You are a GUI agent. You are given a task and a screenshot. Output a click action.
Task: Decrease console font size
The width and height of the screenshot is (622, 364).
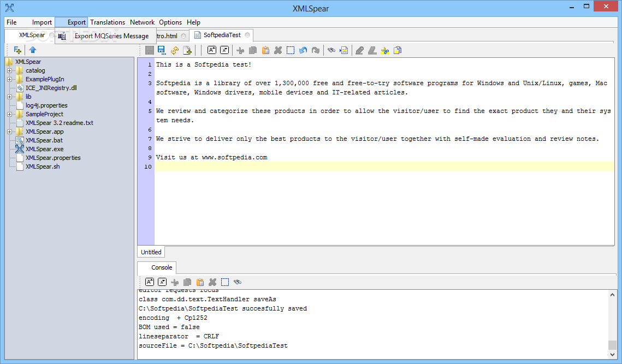pyautogui.click(x=162, y=282)
